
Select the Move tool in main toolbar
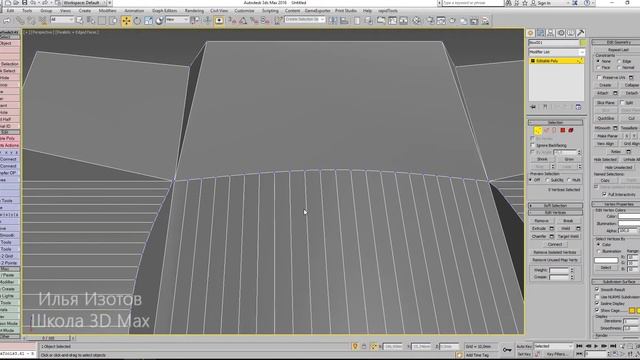(126, 20)
